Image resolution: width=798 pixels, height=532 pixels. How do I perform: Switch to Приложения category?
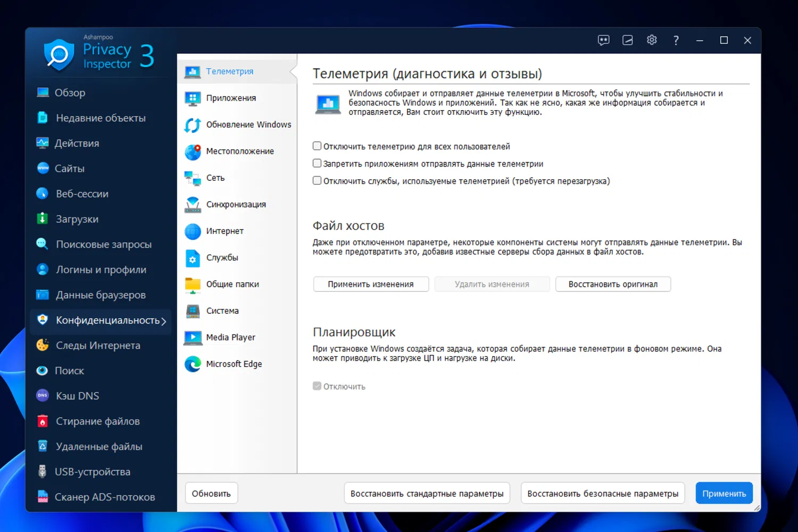237,98
